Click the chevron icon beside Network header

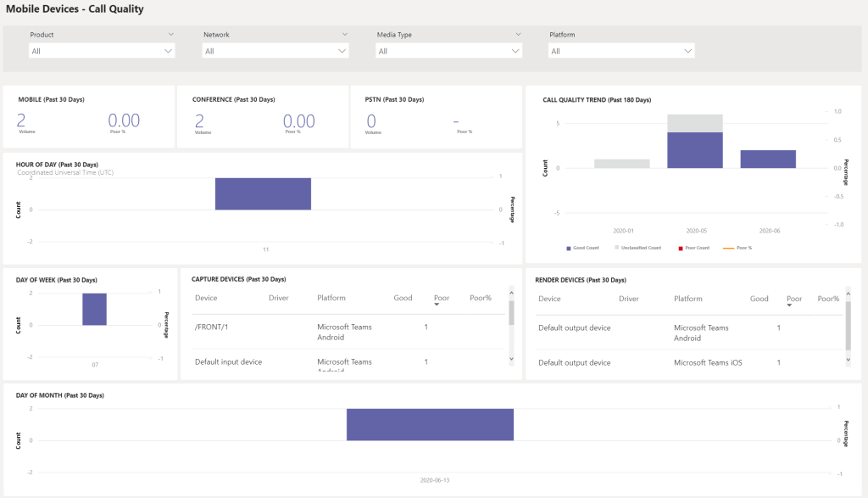click(345, 35)
